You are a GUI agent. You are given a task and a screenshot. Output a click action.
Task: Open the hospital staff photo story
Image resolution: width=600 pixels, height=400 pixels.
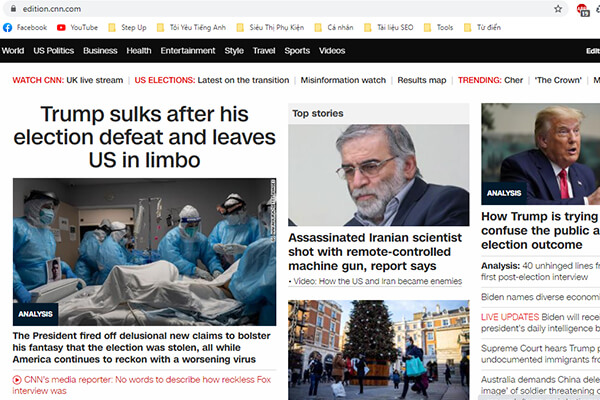click(145, 252)
